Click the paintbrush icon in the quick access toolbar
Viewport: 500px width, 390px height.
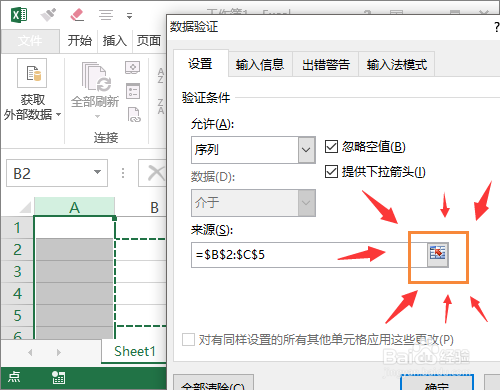(x=49, y=15)
